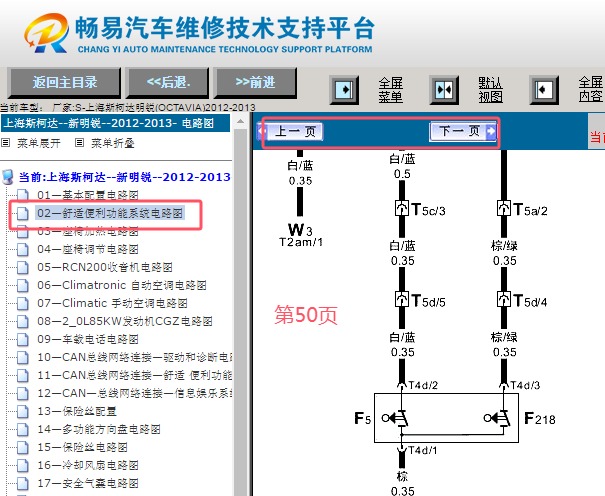This screenshot has width=605, height=496.
Task: Click the page icon beside 15—保险丝电路图
Action: tap(23, 447)
